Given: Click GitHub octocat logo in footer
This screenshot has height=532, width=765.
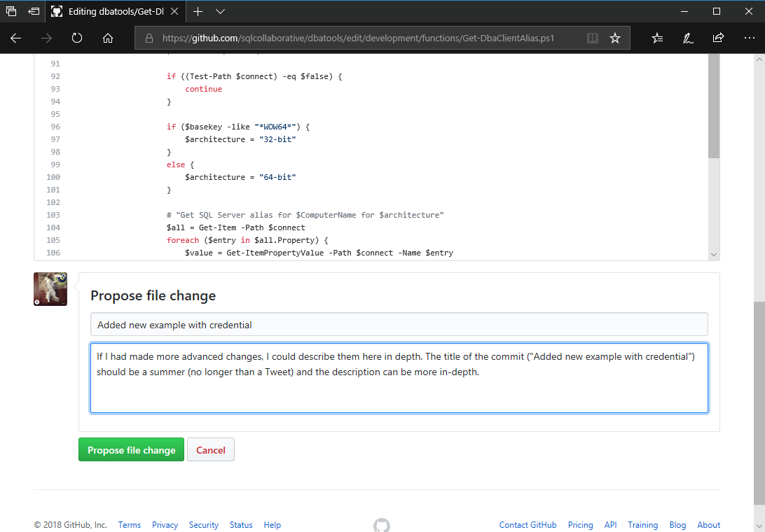Looking at the screenshot, I should click(x=382, y=525).
